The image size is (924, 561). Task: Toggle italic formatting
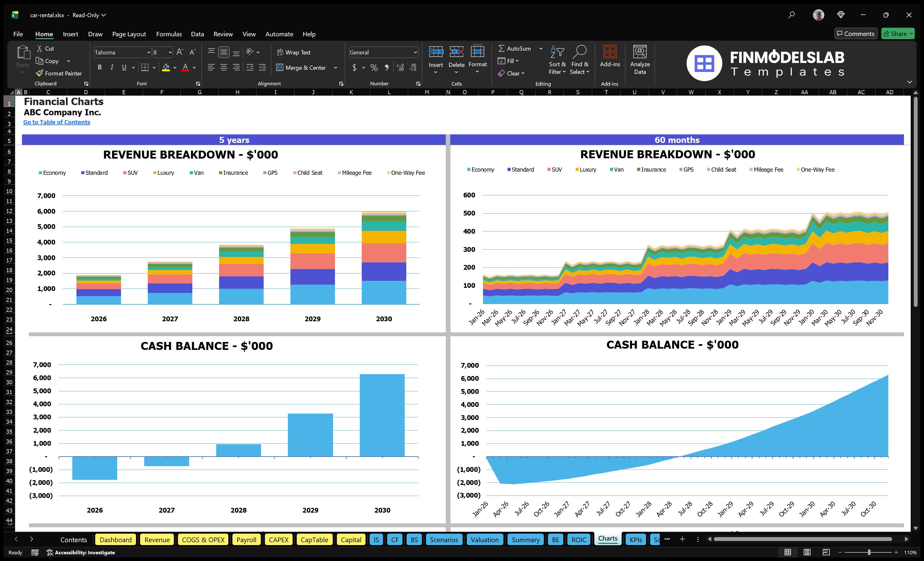pos(111,67)
